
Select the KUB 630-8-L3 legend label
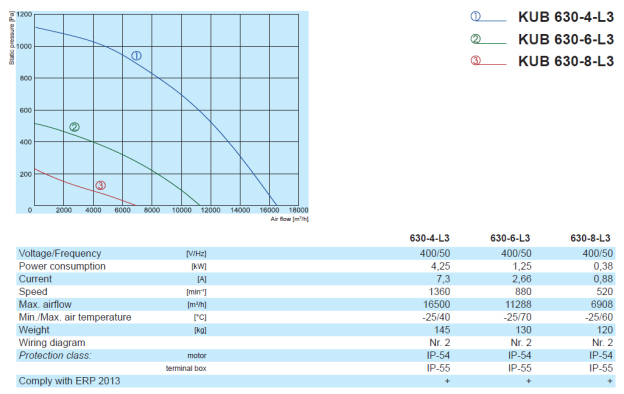tap(566, 61)
